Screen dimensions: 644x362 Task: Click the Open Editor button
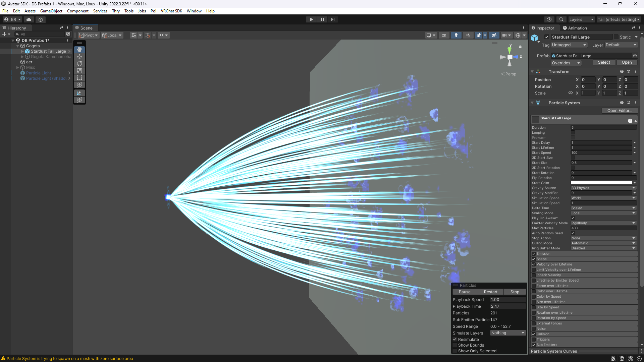point(620,111)
